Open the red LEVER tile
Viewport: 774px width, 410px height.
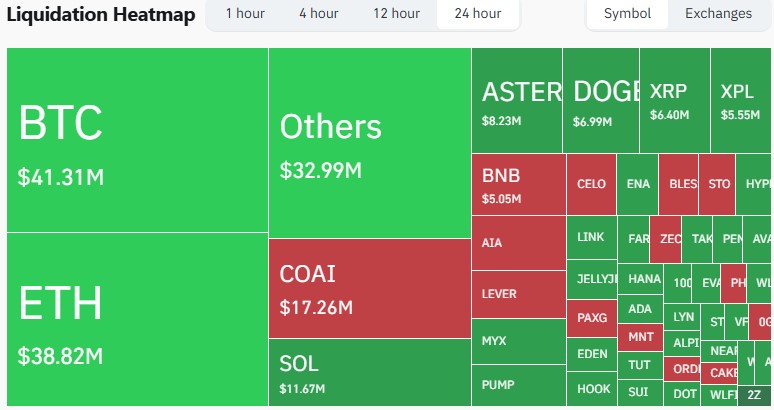point(518,294)
